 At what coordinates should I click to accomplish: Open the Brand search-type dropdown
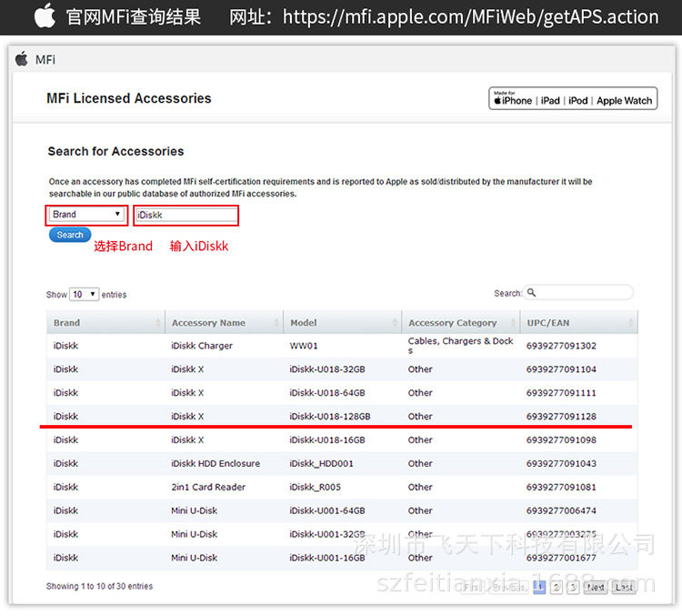pos(86,215)
